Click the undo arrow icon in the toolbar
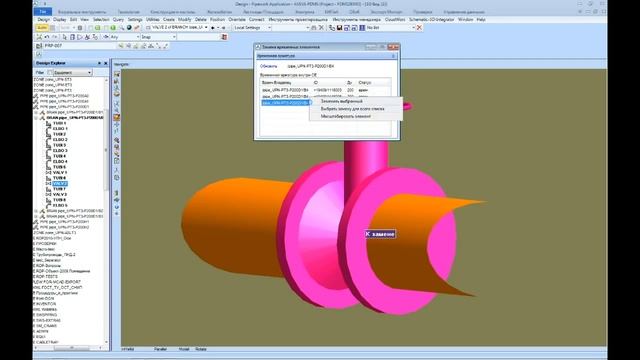640x360 pixels. coord(47,37)
